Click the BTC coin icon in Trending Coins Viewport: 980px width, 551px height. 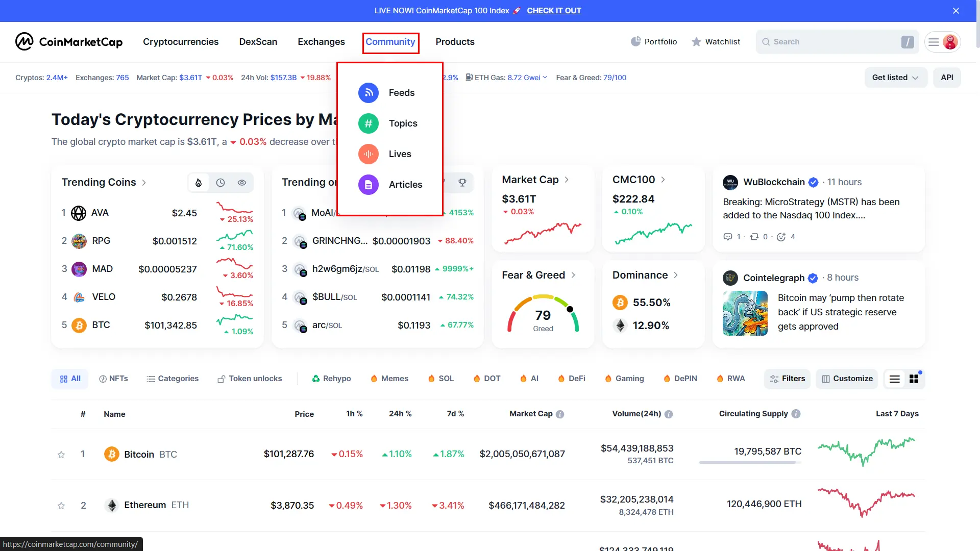[x=79, y=325]
